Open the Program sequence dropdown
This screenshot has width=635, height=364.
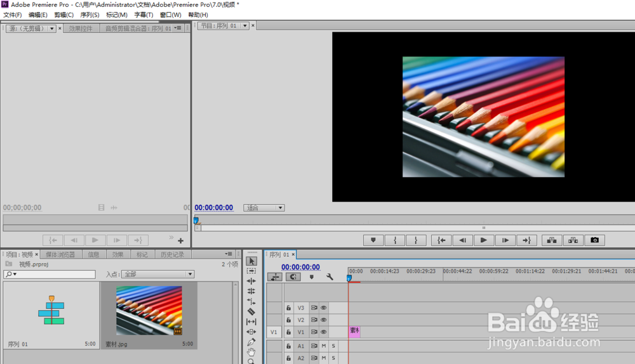coord(244,26)
